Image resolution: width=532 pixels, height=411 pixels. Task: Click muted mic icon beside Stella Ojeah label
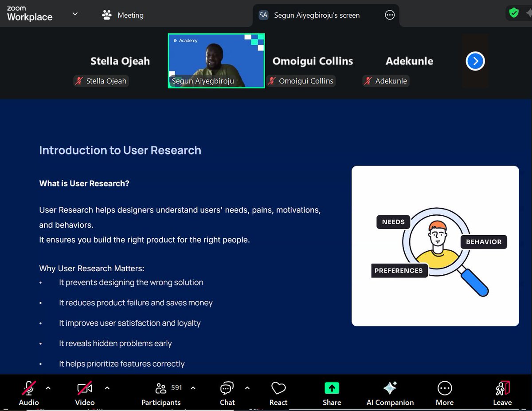(x=79, y=81)
